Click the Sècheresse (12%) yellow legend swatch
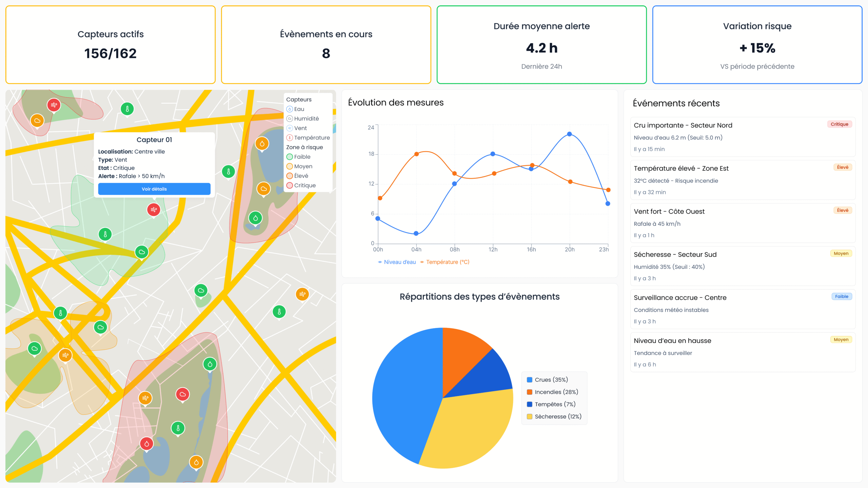 (x=529, y=416)
